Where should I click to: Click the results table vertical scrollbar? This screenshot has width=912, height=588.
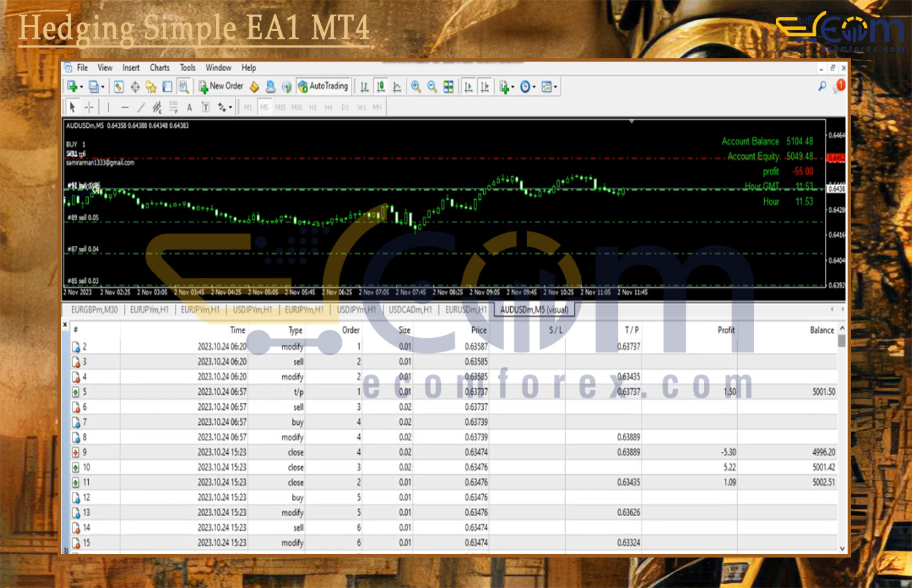tap(842, 440)
